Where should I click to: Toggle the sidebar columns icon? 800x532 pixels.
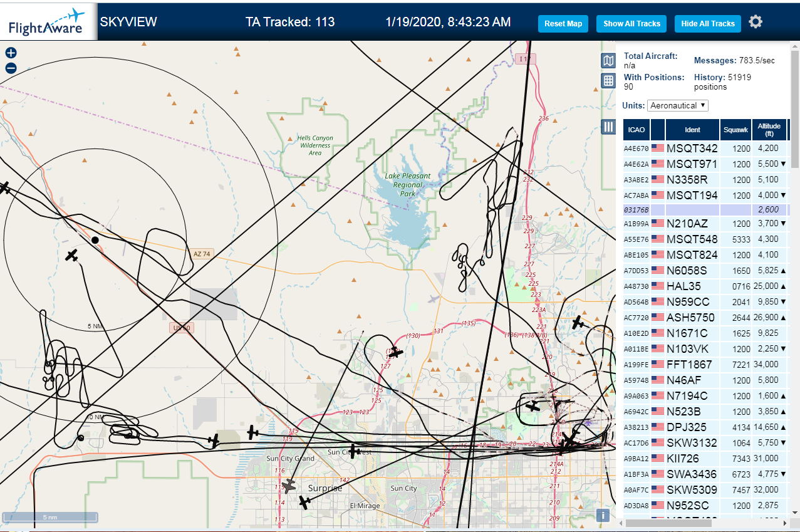[608, 127]
